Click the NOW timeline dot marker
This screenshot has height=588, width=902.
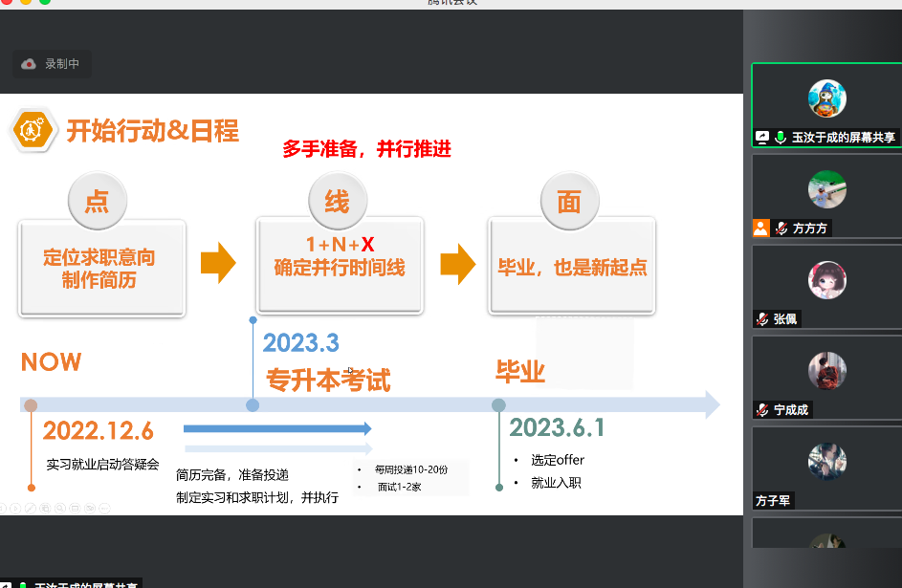tap(31, 405)
